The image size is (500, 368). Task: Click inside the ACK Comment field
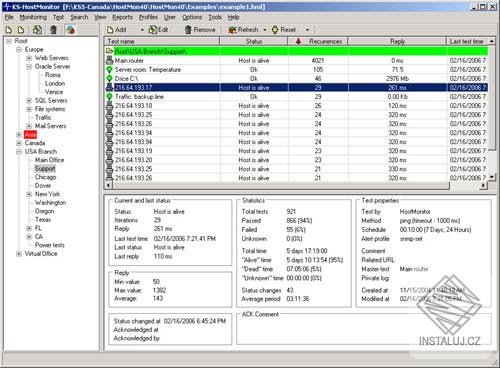363,330
